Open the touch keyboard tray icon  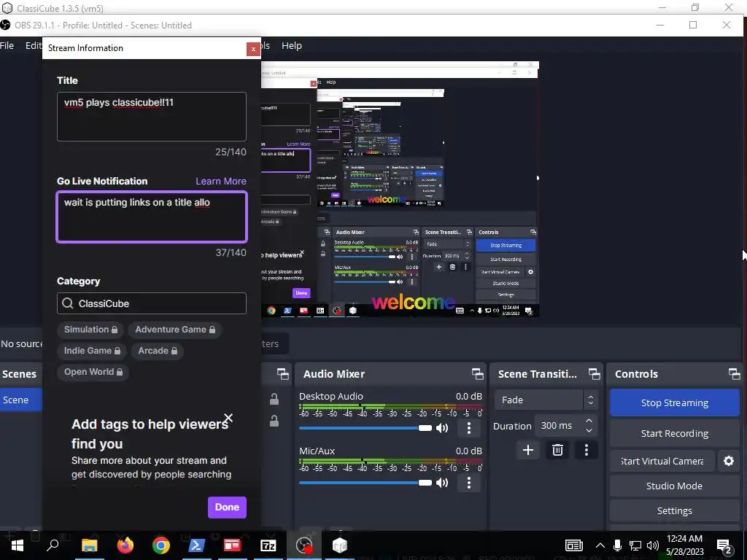point(574,545)
